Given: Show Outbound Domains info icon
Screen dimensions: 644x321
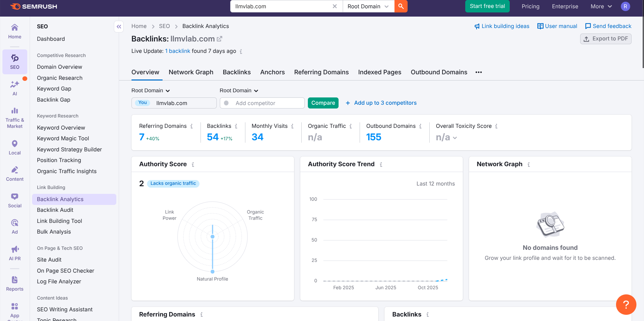Looking at the screenshot, I should pyautogui.click(x=420, y=126).
